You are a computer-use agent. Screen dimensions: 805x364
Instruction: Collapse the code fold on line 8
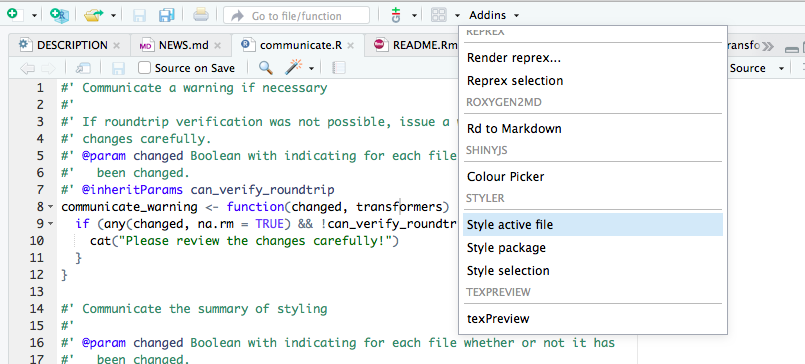pos(50,207)
